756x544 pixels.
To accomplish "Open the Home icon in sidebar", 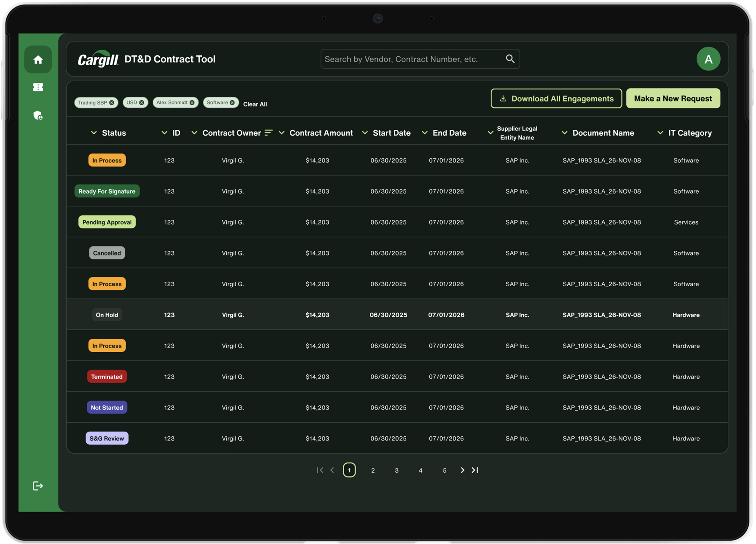I will point(38,60).
